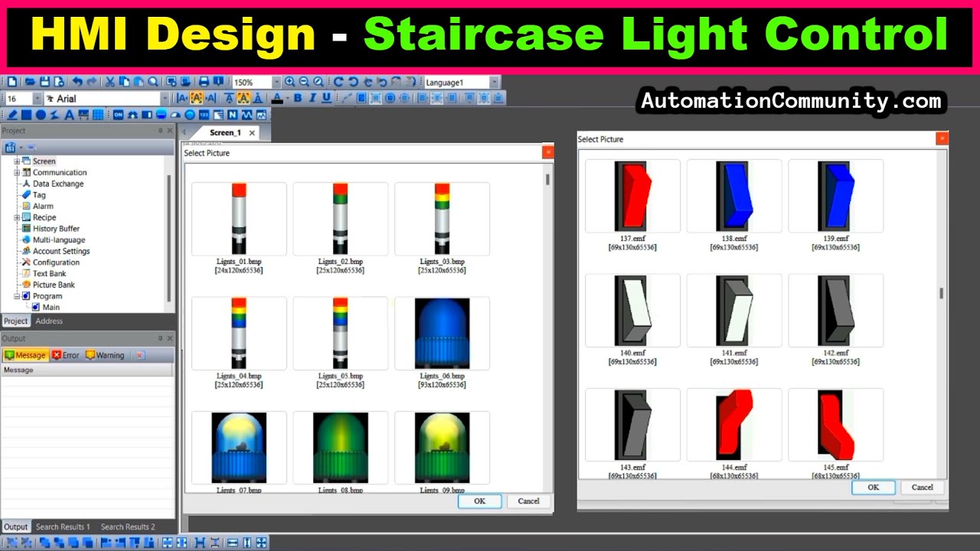Open History Buffer tree item
This screenshot has height=551, width=980.
click(x=56, y=229)
